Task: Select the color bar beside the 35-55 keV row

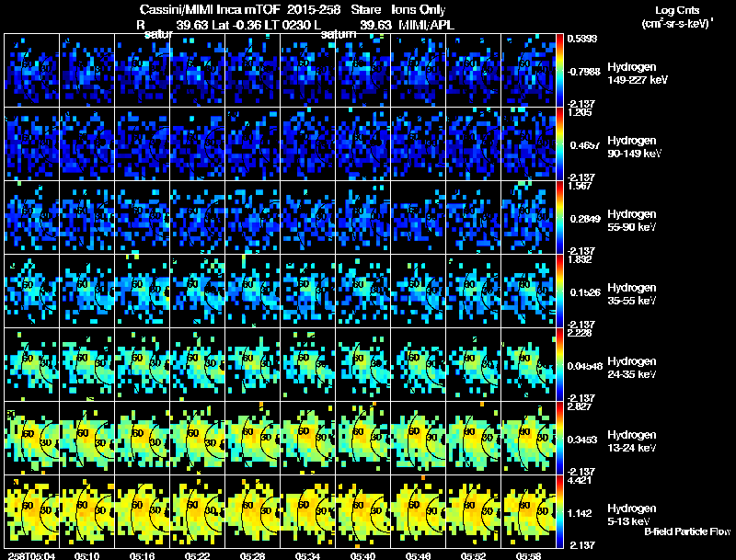Action: [x=559, y=291]
